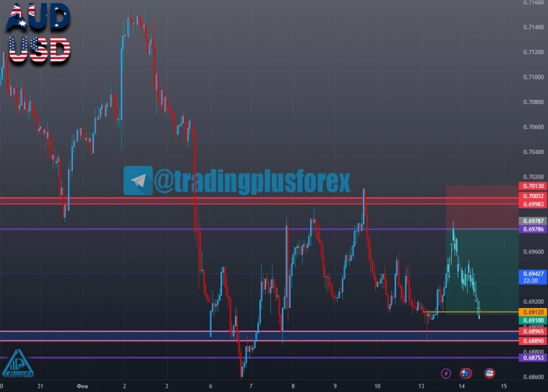Image resolution: width=548 pixels, height=392 pixels.
Task: Select the orange 0.69120 price label
Action: click(x=533, y=312)
